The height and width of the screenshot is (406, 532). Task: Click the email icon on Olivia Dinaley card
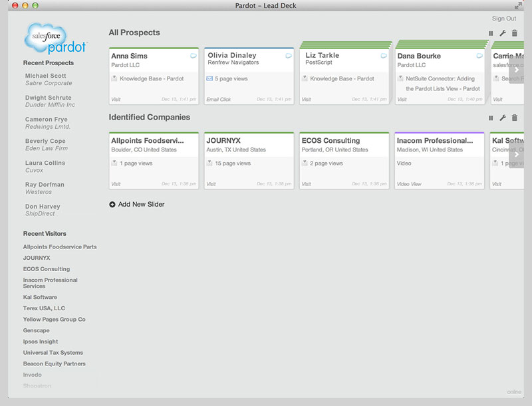[209, 78]
